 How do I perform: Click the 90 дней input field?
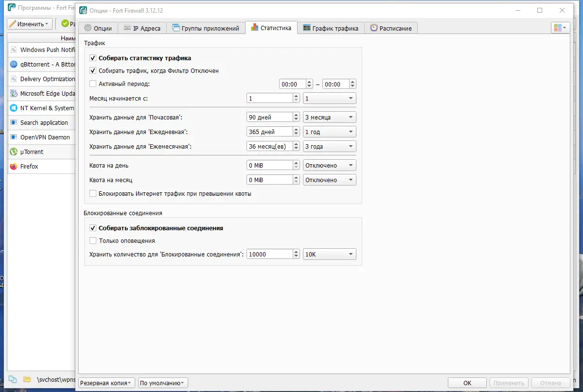point(270,117)
